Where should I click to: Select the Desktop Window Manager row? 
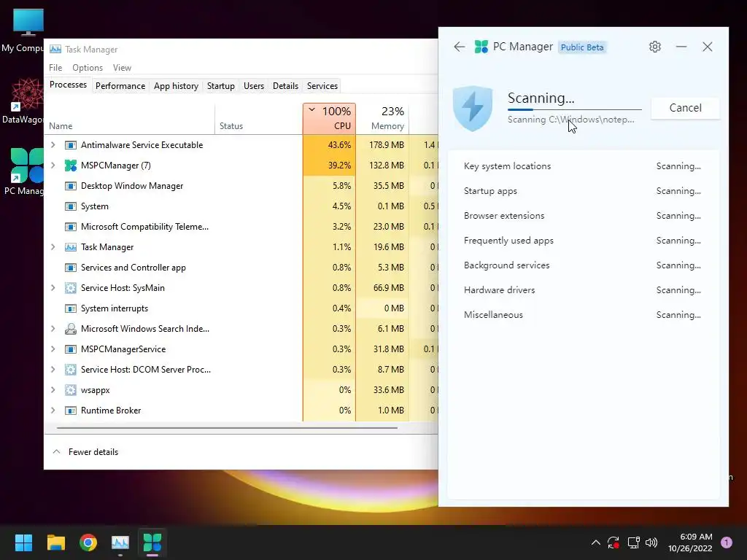[241, 186]
